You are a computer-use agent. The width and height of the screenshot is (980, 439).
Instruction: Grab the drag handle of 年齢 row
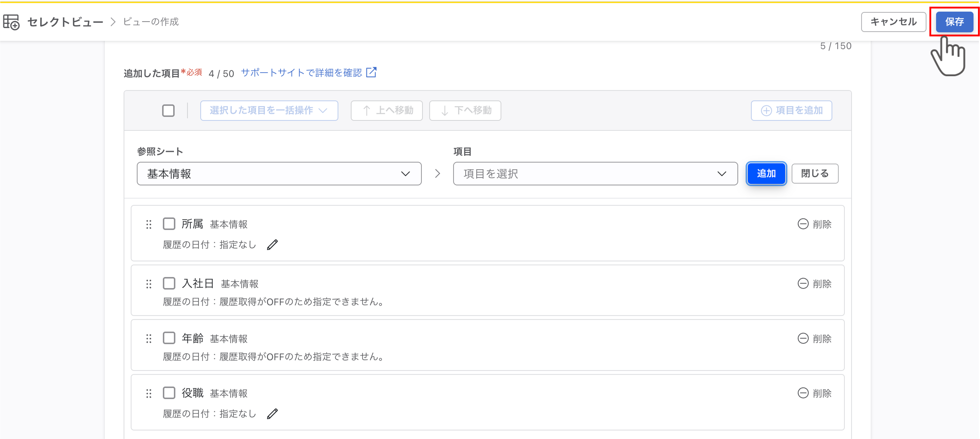point(149,338)
